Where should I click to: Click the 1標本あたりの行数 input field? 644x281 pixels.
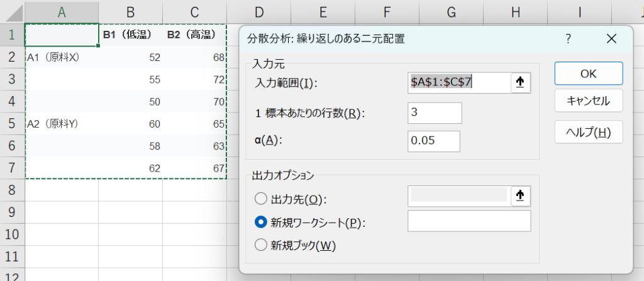[435, 113]
